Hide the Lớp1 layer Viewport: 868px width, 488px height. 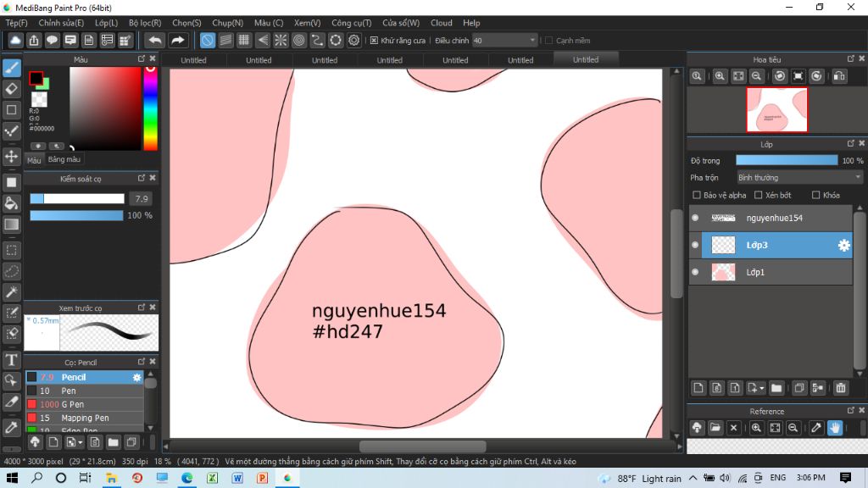[695, 272]
